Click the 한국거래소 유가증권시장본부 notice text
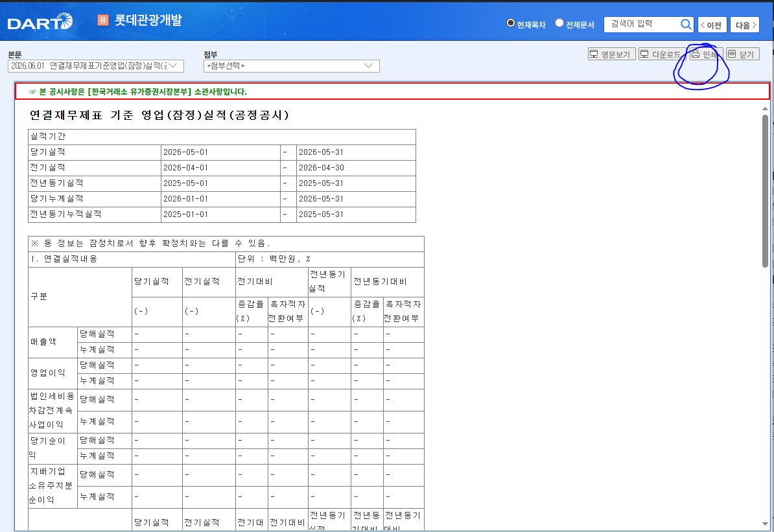774x532 pixels. coord(143,92)
